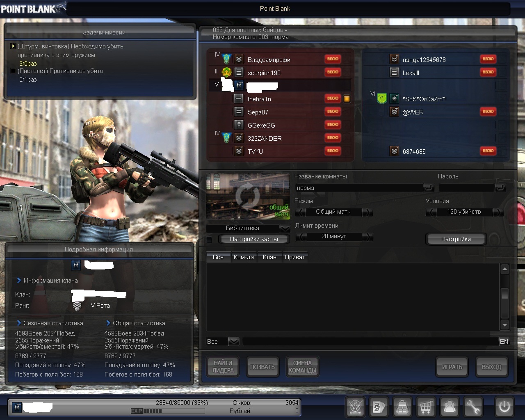Viewport: 525px width, 420px height.
Task: Click rank icon next to Sepa07
Action: tap(239, 112)
